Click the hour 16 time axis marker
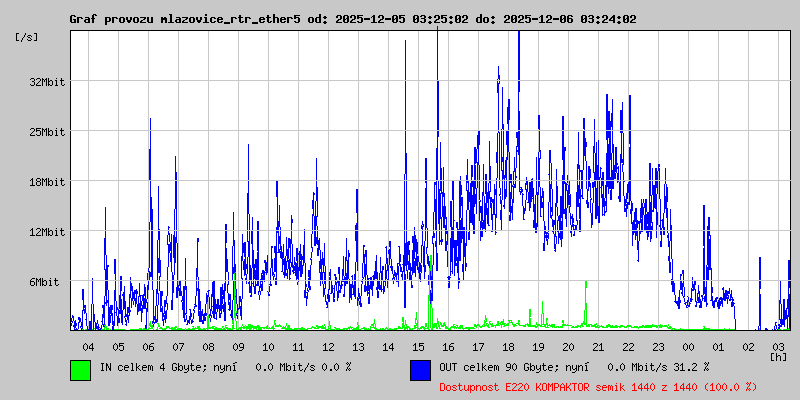 448,347
